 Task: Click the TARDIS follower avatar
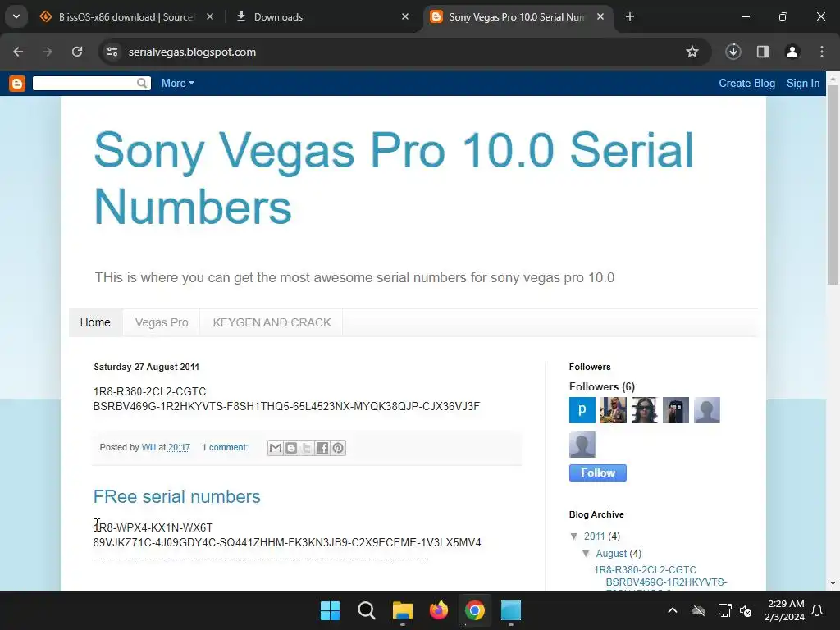pos(676,410)
